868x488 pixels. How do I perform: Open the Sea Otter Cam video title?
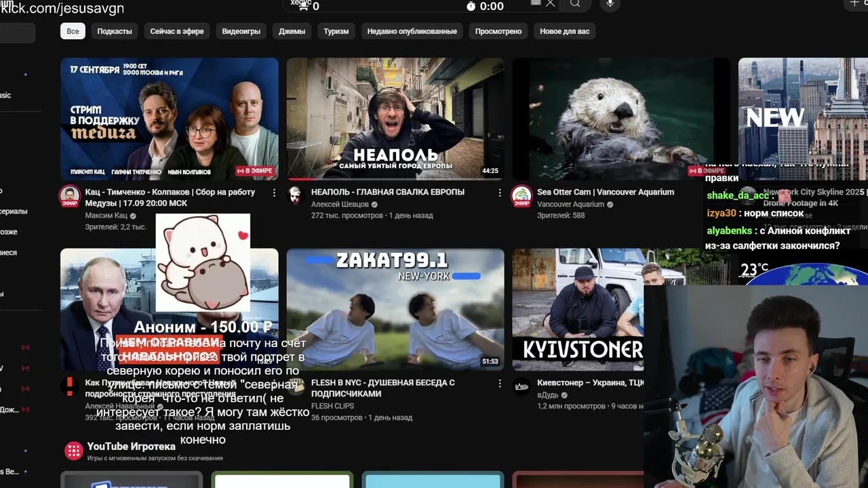click(x=606, y=192)
